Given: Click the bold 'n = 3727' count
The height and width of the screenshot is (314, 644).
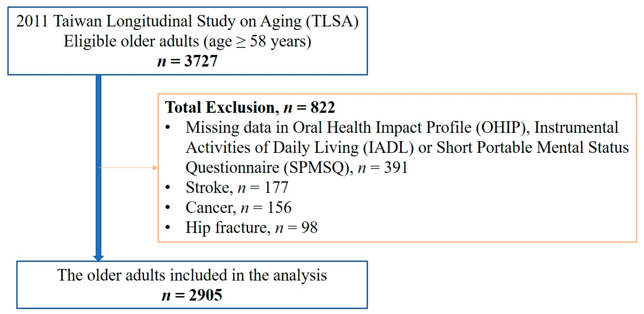Looking at the screenshot, I should click(187, 61).
